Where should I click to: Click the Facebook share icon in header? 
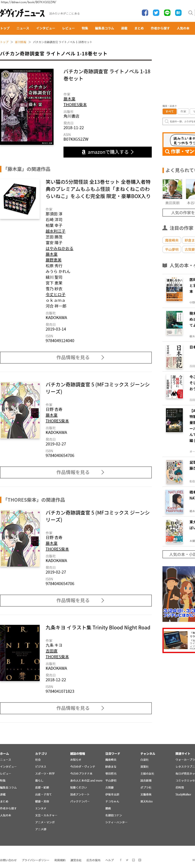point(145,13)
